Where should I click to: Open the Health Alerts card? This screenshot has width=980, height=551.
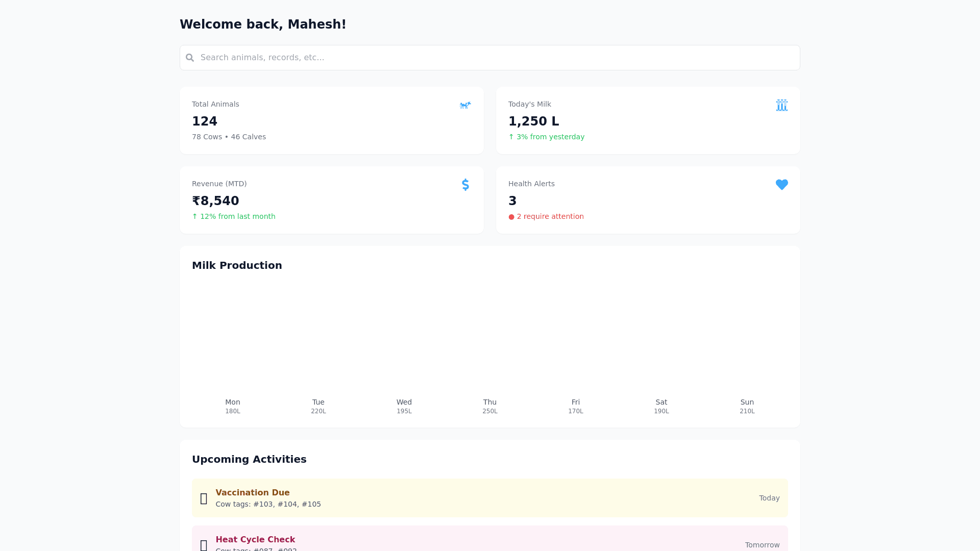click(x=648, y=200)
